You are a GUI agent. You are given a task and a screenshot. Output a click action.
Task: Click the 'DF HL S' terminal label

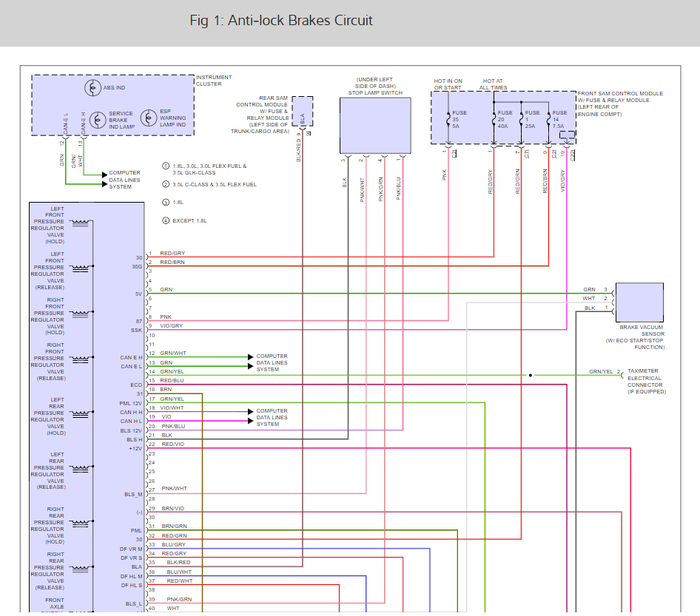pos(132,585)
